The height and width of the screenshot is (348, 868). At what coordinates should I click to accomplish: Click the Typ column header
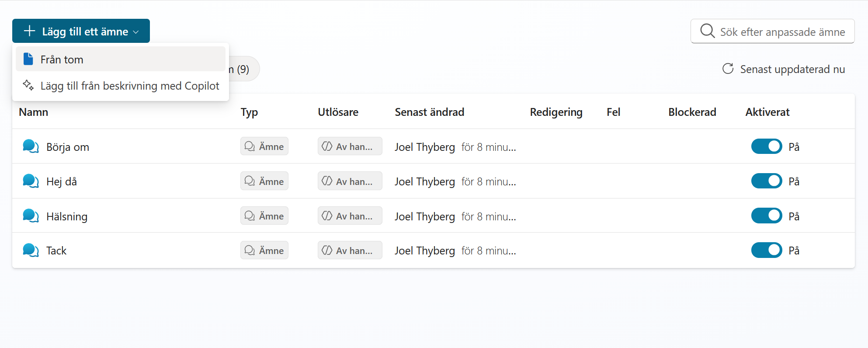[249, 112]
